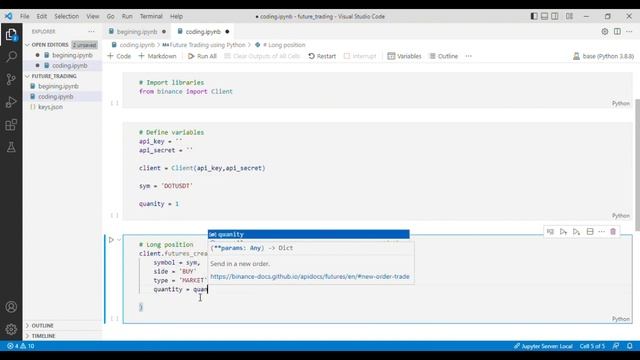This screenshot has height=360, width=640.
Task: Switch to begining.ipynb editor tab
Action: pos(137,31)
